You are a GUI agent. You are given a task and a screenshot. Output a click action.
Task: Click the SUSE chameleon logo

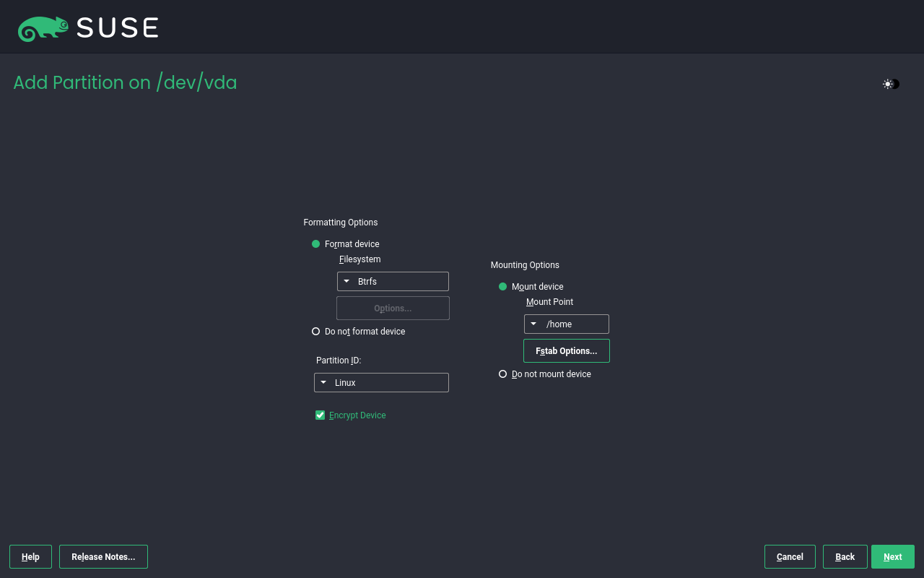tap(43, 28)
